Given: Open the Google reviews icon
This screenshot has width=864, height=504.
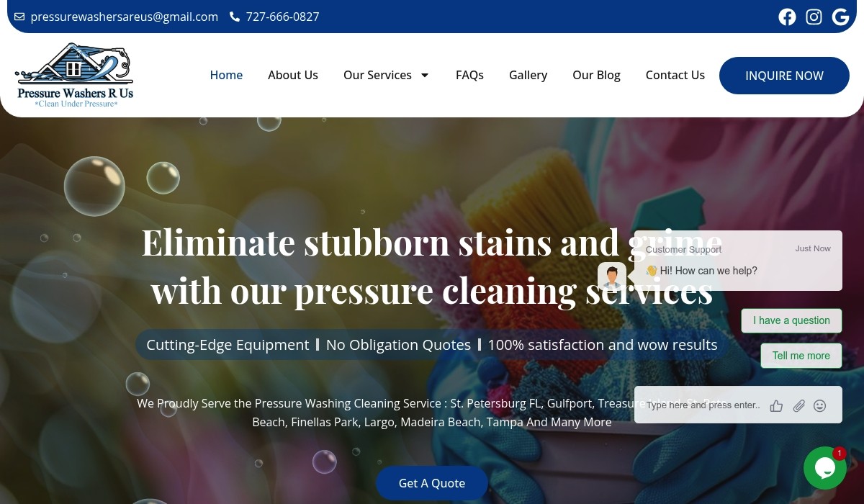Looking at the screenshot, I should tap(840, 17).
